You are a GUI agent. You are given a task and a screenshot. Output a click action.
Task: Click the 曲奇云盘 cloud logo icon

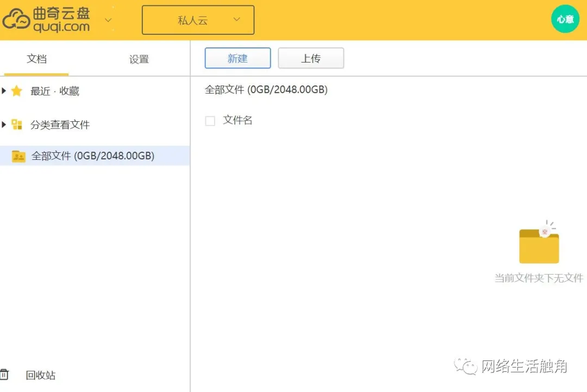[16, 20]
